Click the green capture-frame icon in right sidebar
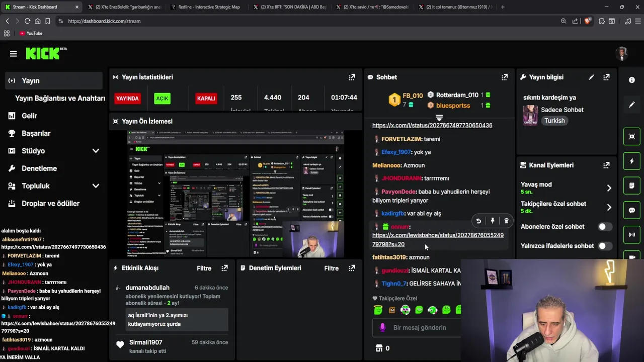This screenshot has height=362, width=644. [x=632, y=136]
